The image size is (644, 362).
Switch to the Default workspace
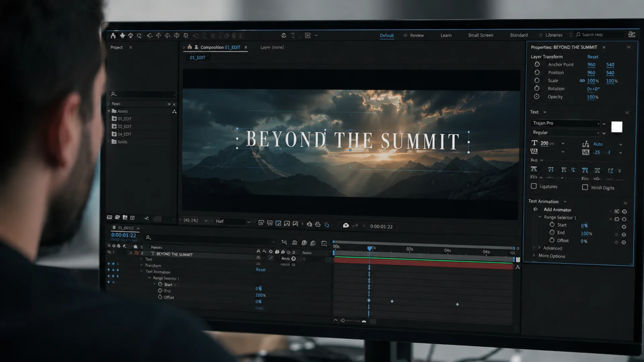387,35
